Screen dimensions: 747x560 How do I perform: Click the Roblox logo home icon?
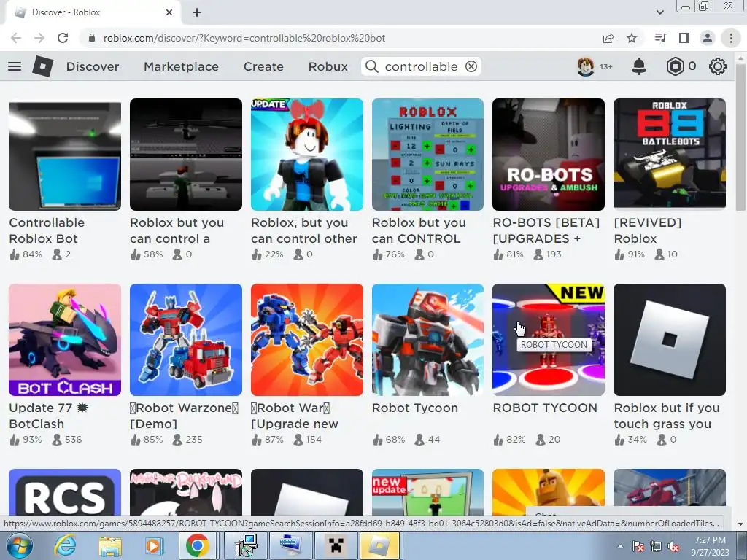coord(43,66)
